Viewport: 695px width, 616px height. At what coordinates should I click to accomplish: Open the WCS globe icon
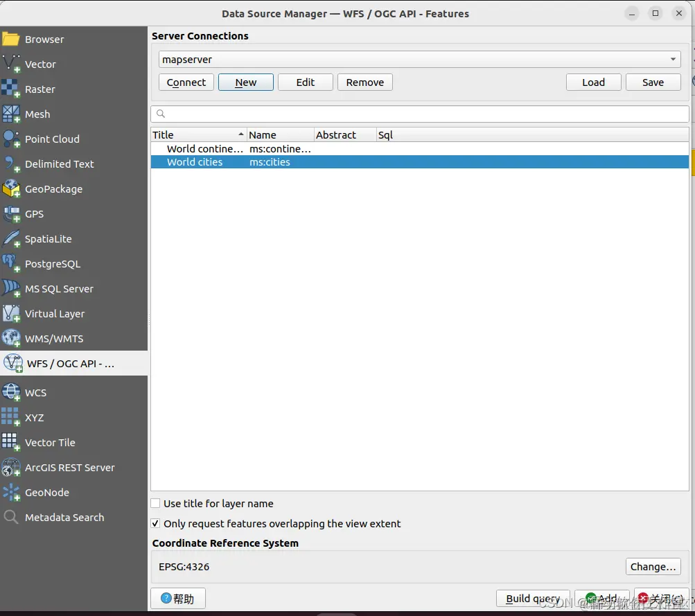pyautogui.click(x=10, y=392)
